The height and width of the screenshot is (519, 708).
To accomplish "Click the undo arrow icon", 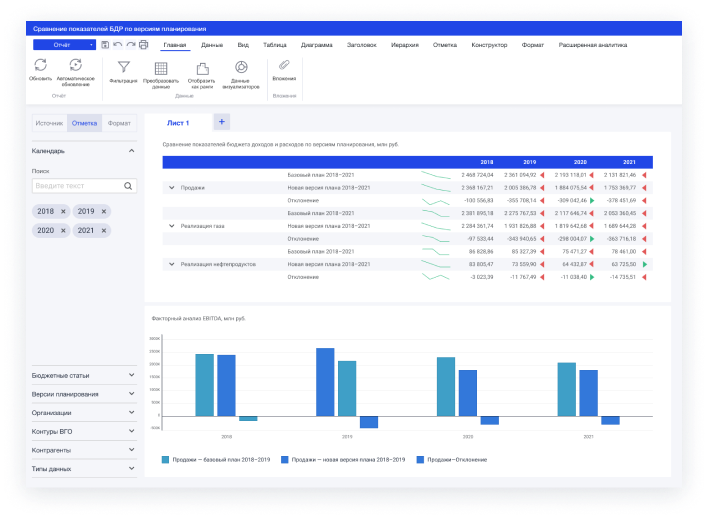I will tap(118, 45).
